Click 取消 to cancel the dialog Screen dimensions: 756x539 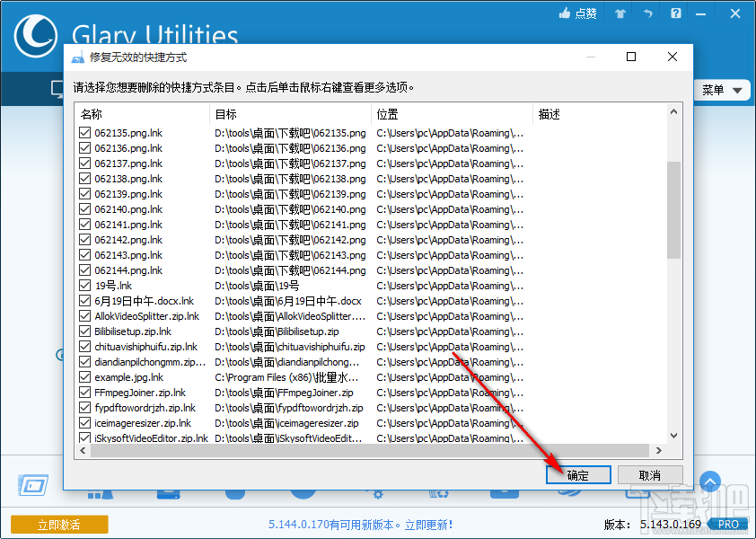(649, 474)
